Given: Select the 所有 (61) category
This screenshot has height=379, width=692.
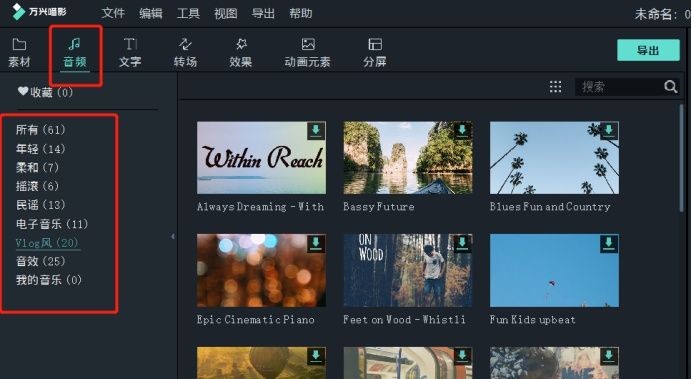Looking at the screenshot, I should (40, 130).
